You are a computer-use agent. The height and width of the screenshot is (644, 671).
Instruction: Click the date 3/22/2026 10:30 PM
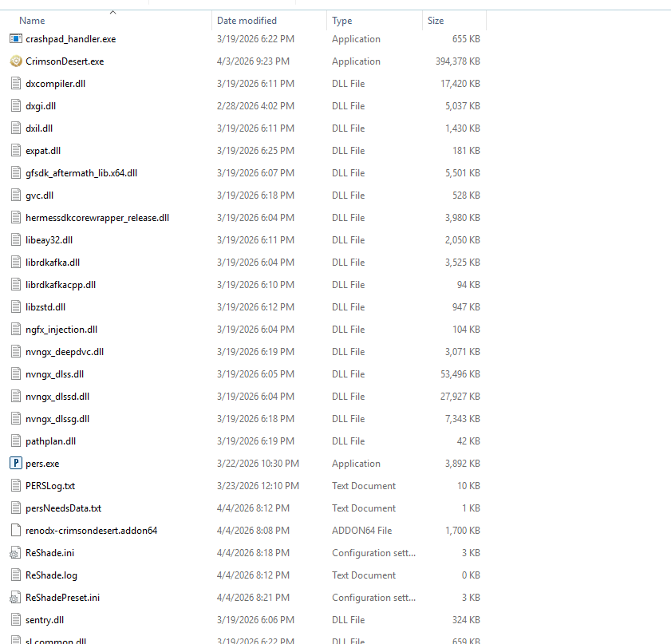coord(258,464)
